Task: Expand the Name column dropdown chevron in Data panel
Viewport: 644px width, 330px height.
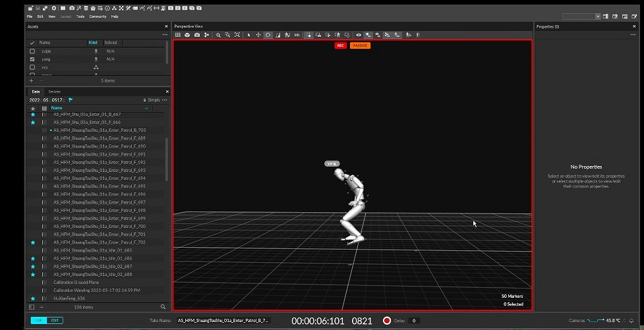Action: coord(146,108)
